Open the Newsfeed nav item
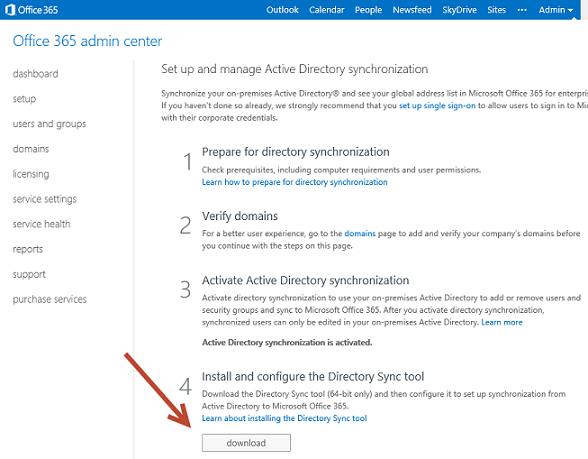Screen dimensions: 588x459 coord(412,10)
